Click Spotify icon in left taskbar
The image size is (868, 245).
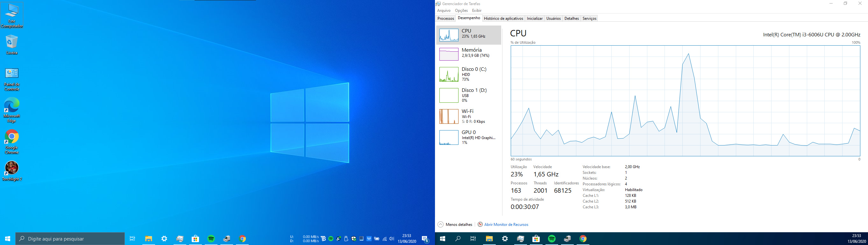(x=211, y=239)
